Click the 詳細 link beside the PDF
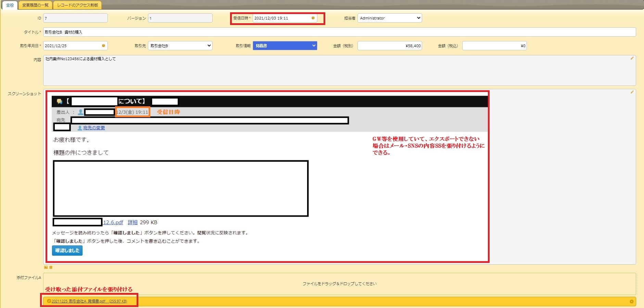 (x=132, y=223)
